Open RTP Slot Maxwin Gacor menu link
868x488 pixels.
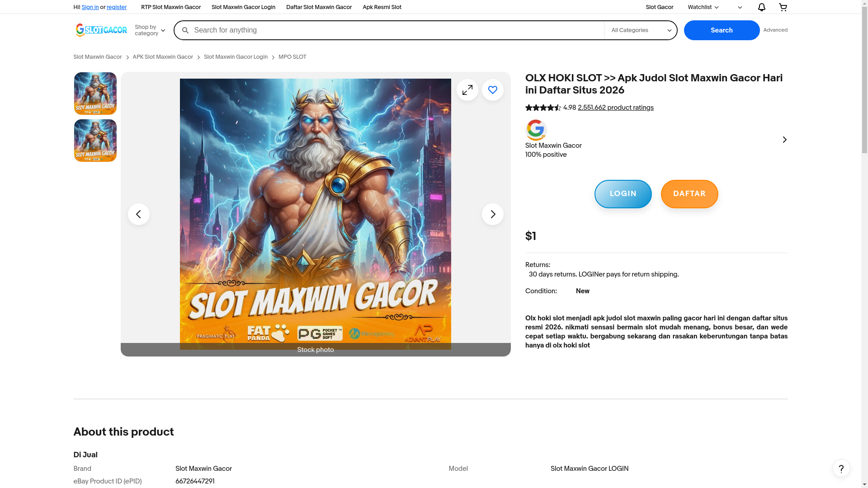pyautogui.click(x=171, y=7)
